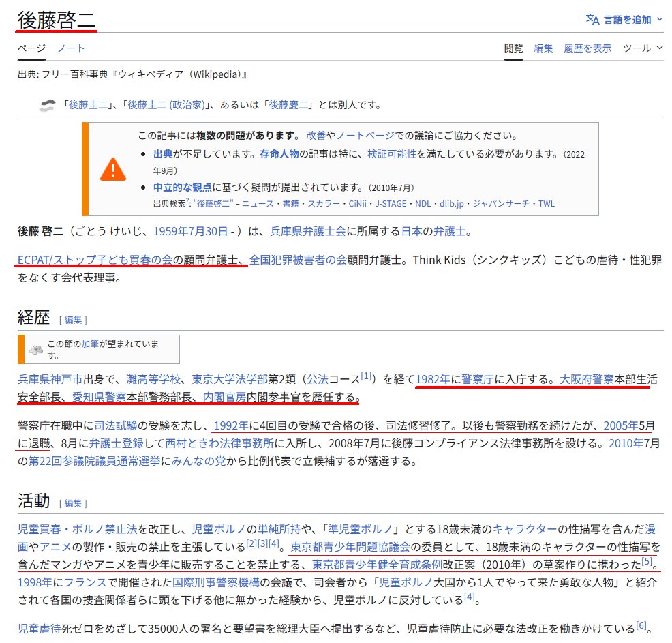Click the スカラー source search link
The height and width of the screenshot is (643, 672).
point(324,204)
